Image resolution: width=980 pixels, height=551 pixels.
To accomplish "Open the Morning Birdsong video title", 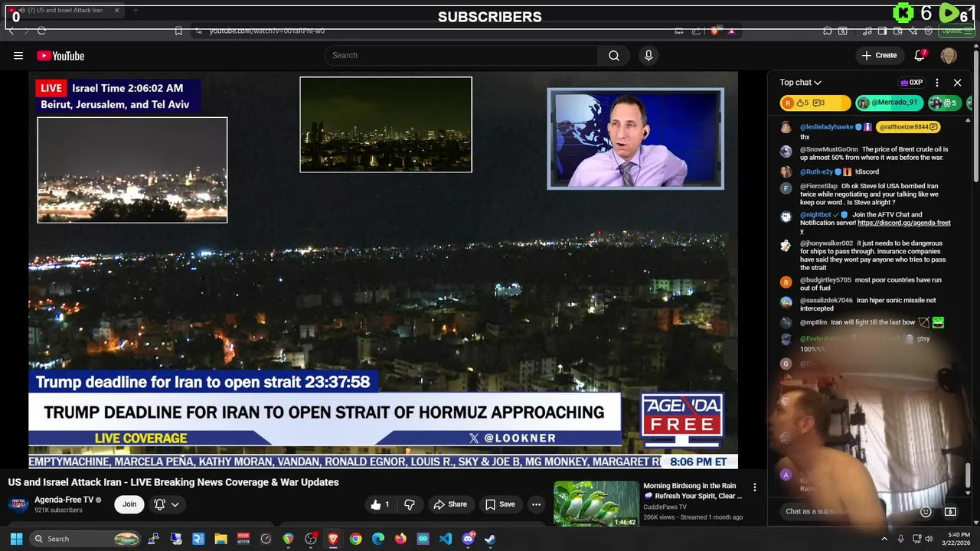I will [692, 491].
